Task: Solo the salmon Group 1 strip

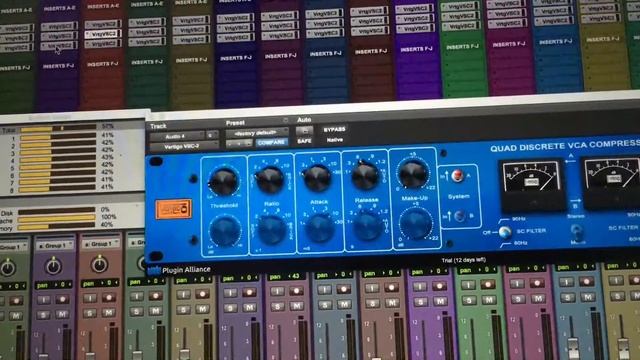Action: click(90, 313)
